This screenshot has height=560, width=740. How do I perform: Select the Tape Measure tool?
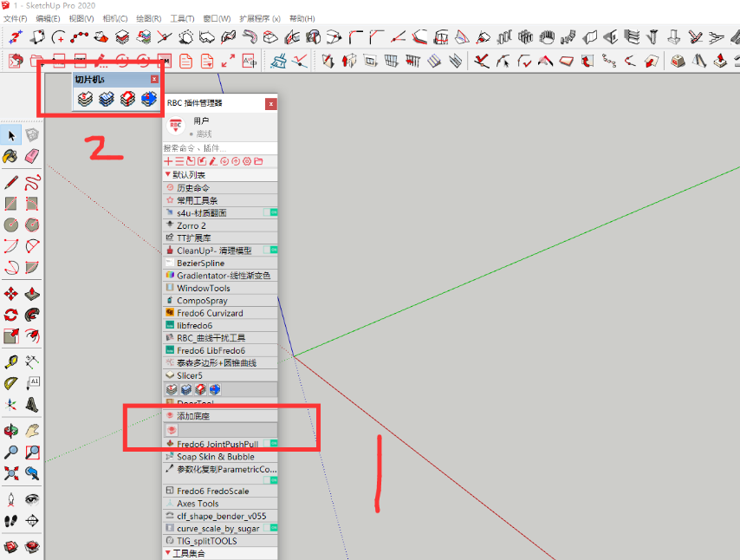tap(11, 362)
